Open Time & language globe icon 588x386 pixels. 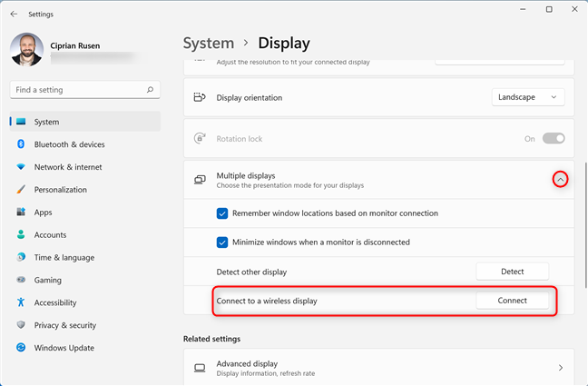pyautogui.click(x=21, y=257)
